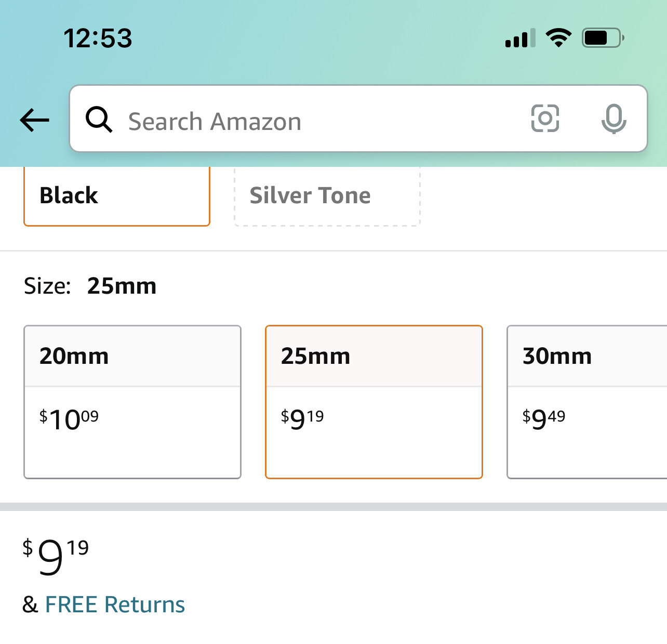Tap the large $9.19 product price

(56, 557)
